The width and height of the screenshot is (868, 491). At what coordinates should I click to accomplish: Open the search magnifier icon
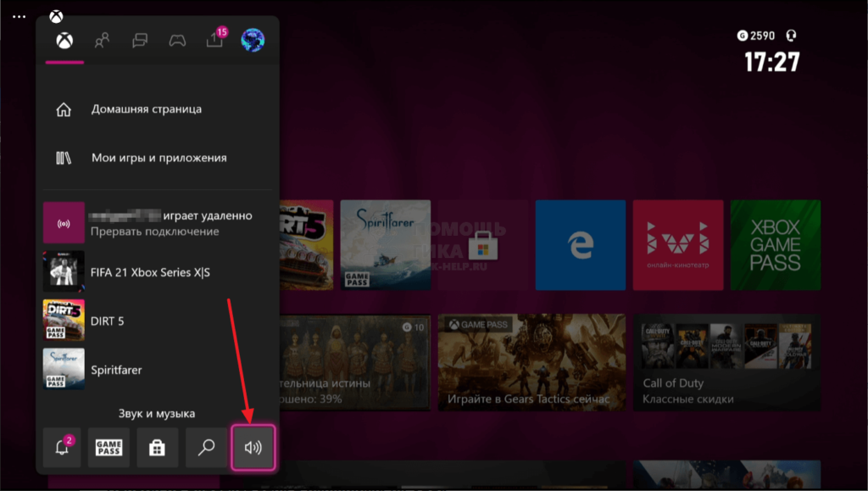point(205,448)
